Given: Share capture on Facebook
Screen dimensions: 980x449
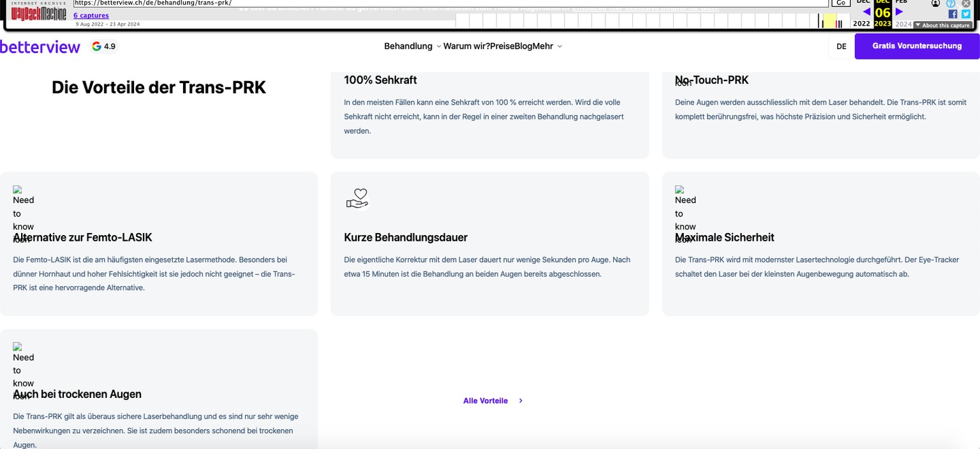Looking at the screenshot, I should [953, 14].
